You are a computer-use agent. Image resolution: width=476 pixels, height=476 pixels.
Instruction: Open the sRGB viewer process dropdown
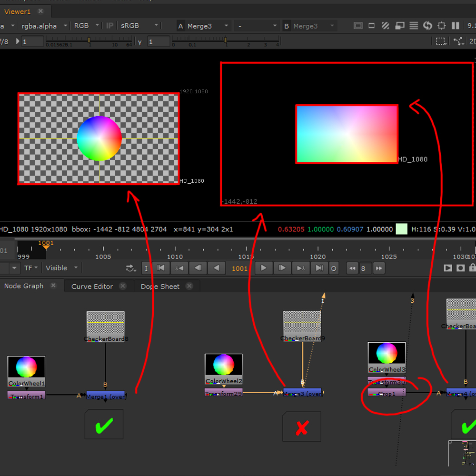(139, 26)
